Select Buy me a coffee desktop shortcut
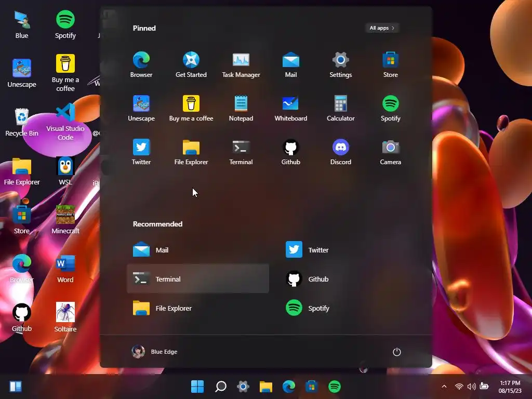Screen dimensions: 532x399 [65, 73]
